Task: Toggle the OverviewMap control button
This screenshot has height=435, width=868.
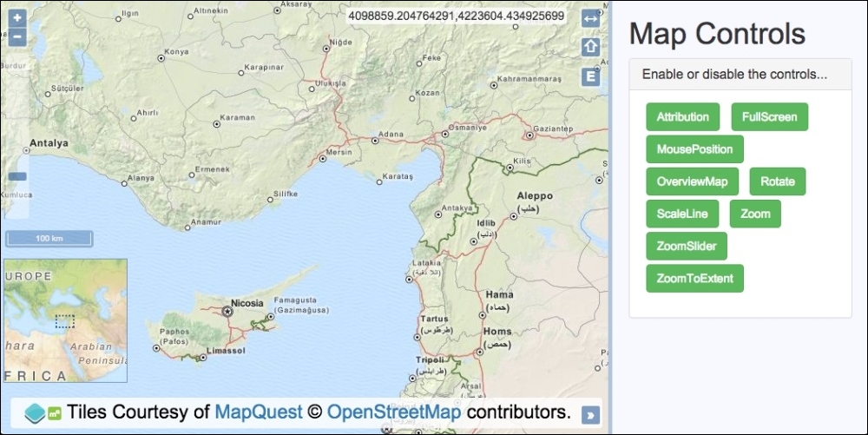Action: [692, 181]
